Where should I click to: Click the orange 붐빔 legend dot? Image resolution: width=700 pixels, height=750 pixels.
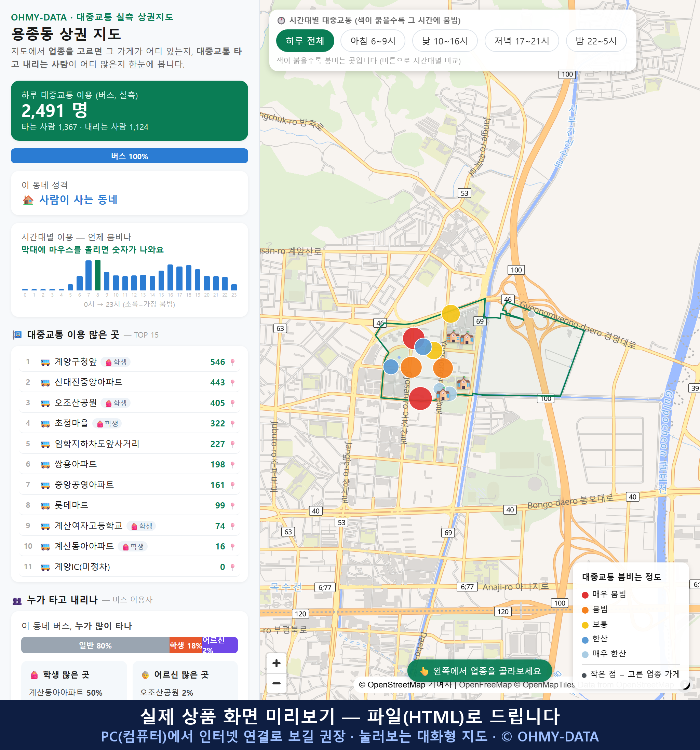coord(585,610)
